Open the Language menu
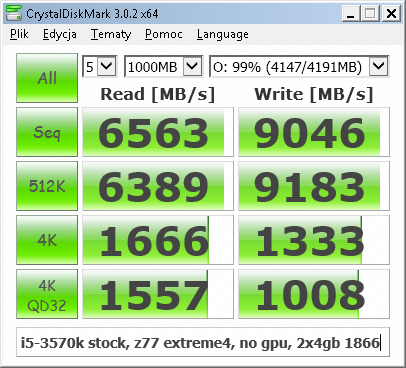The width and height of the screenshot is (406, 368). 223,34
